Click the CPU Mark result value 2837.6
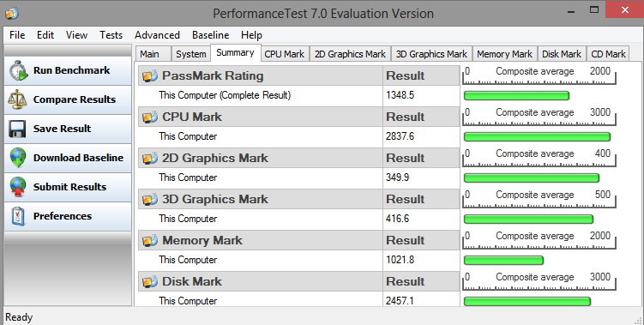Screen dimensions: 644x325 (x=400, y=136)
